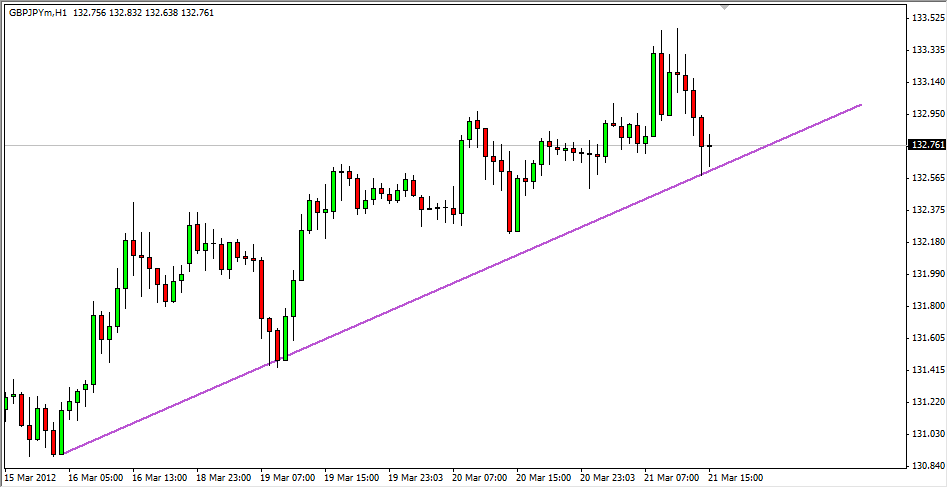Select the tall green candle at 20 Mar 07:00
Screen dimensions: 948x488
(462, 177)
